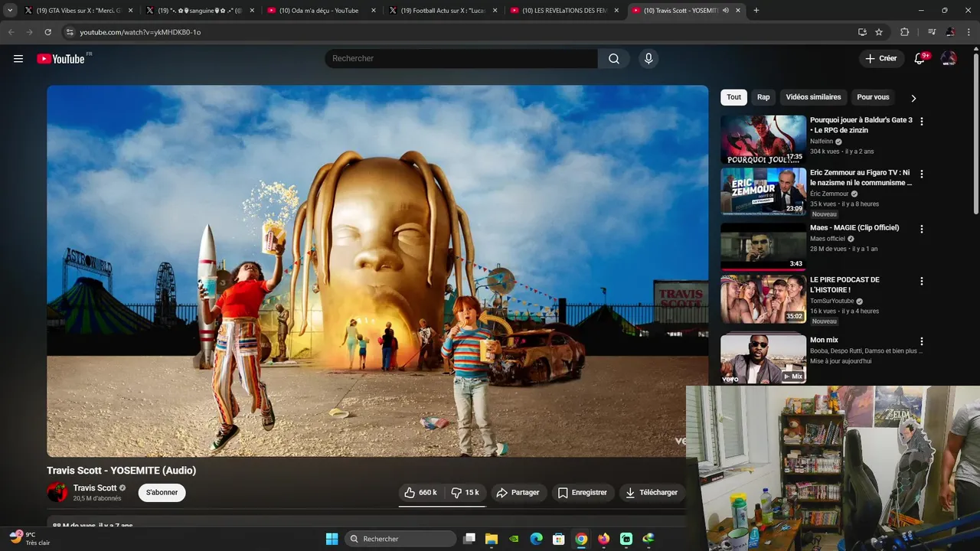Open the Baldur's Gate 3 video thumbnail
The height and width of the screenshot is (551, 980).
click(763, 139)
